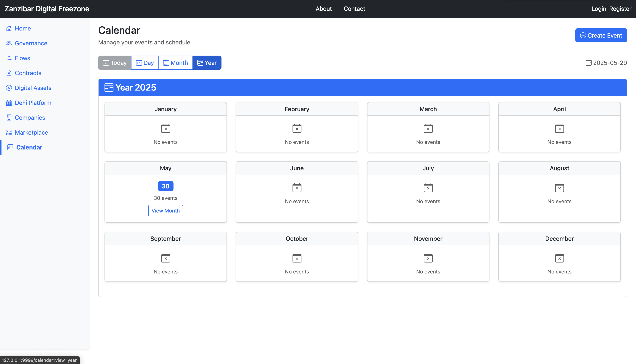Open the Login link
This screenshot has width=636, height=364.
(598, 9)
